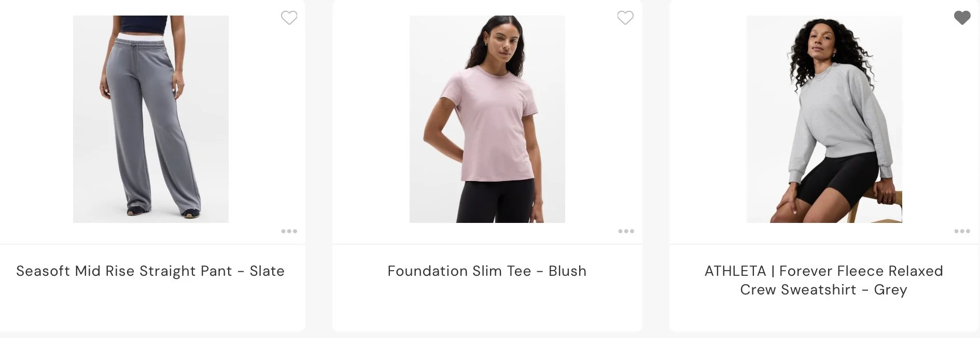Favorite the Seasoft Mid Rise Straight Pant
Image resolution: width=980 pixels, height=338 pixels.
[289, 18]
